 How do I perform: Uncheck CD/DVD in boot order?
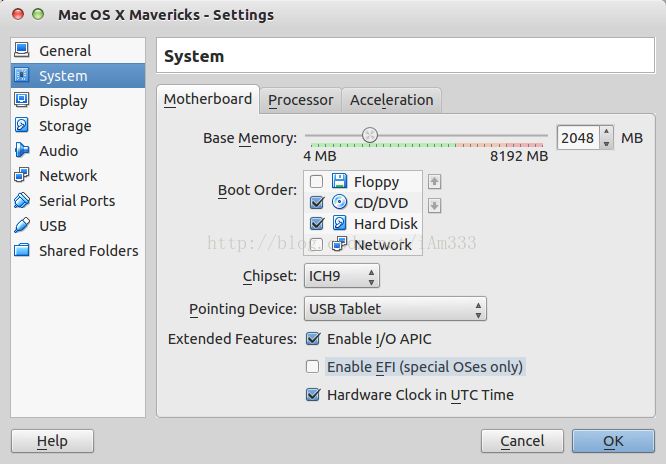click(x=317, y=203)
